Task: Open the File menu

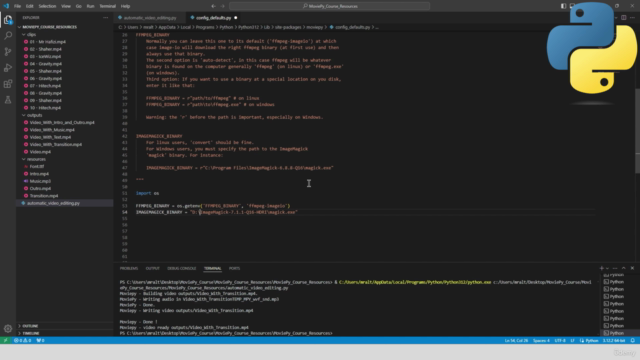Action: click(17, 6)
